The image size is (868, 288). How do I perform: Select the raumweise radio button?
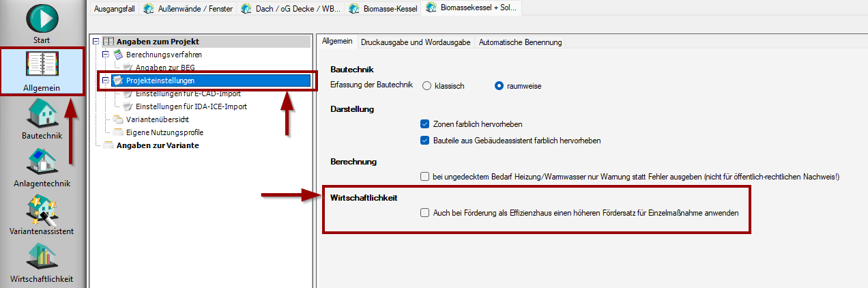point(500,86)
